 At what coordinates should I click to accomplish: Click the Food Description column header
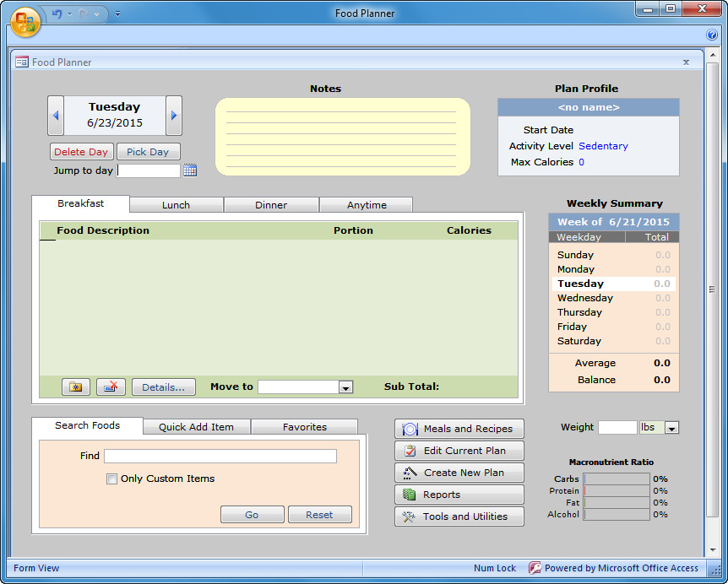(103, 230)
